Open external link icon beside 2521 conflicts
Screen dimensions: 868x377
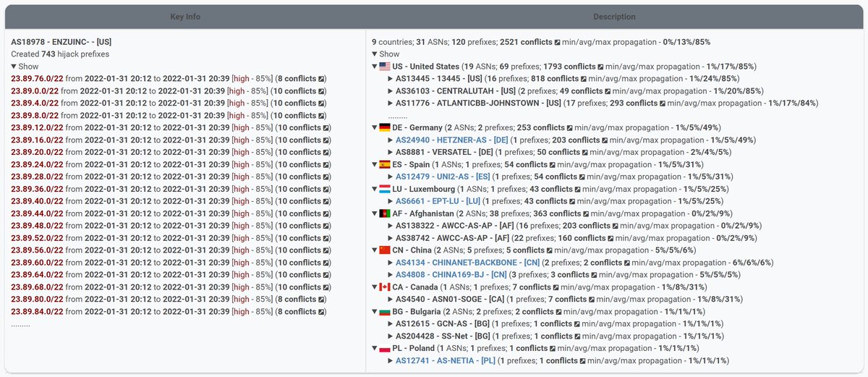[x=558, y=42]
